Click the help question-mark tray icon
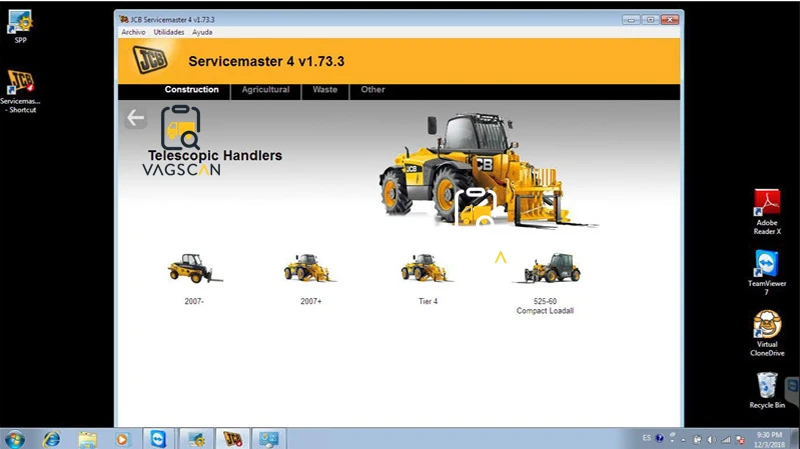The height and width of the screenshot is (449, 800). 659,438
